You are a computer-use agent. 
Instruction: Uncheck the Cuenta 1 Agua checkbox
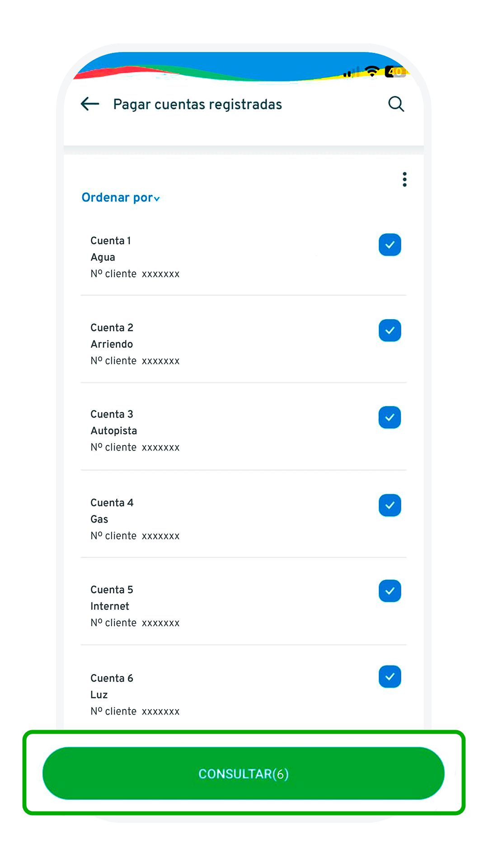389,245
